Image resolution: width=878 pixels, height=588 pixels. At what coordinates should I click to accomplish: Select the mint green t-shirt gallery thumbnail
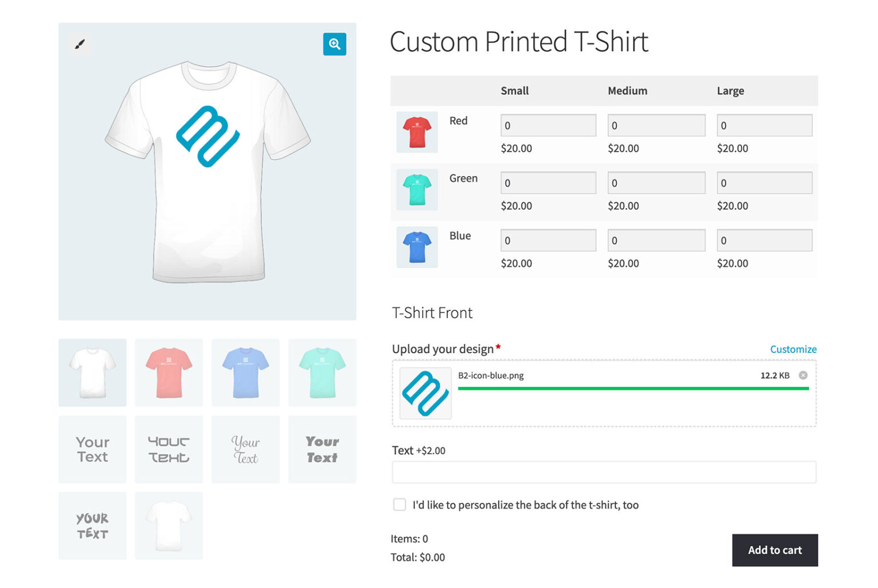(x=322, y=373)
